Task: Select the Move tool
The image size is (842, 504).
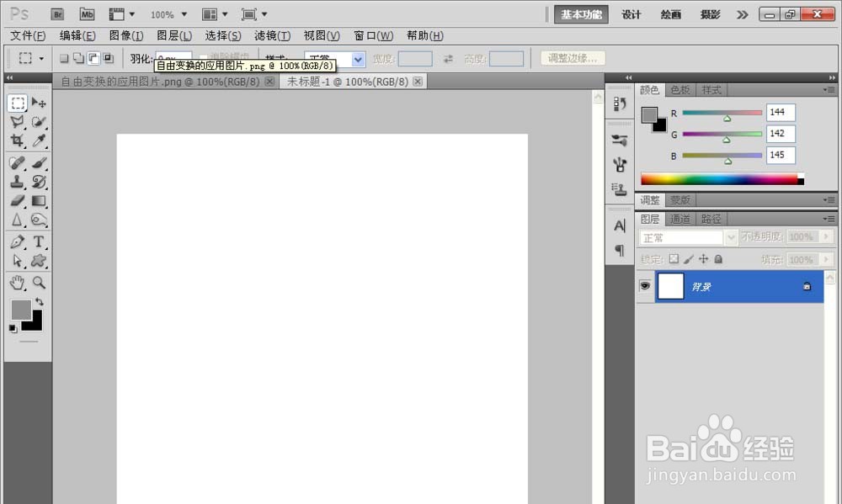Action: pyautogui.click(x=39, y=103)
